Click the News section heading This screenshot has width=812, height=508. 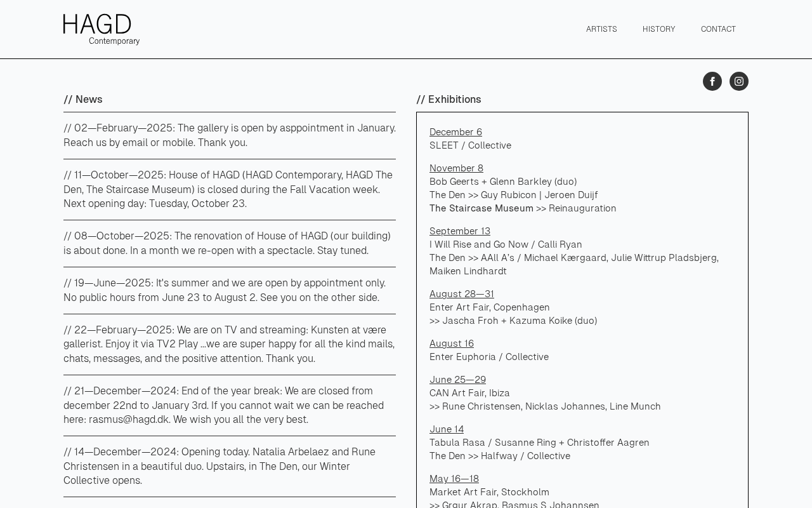(83, 99)
